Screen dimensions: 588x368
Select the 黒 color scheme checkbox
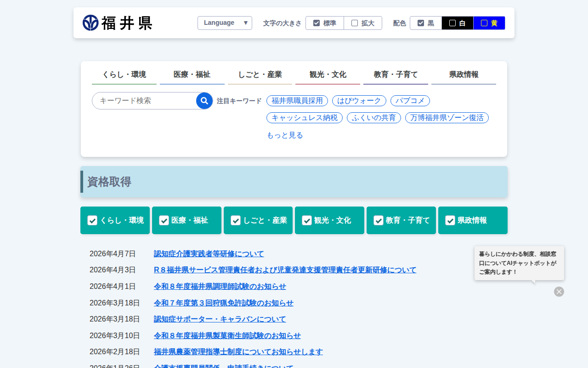point(426,23)
